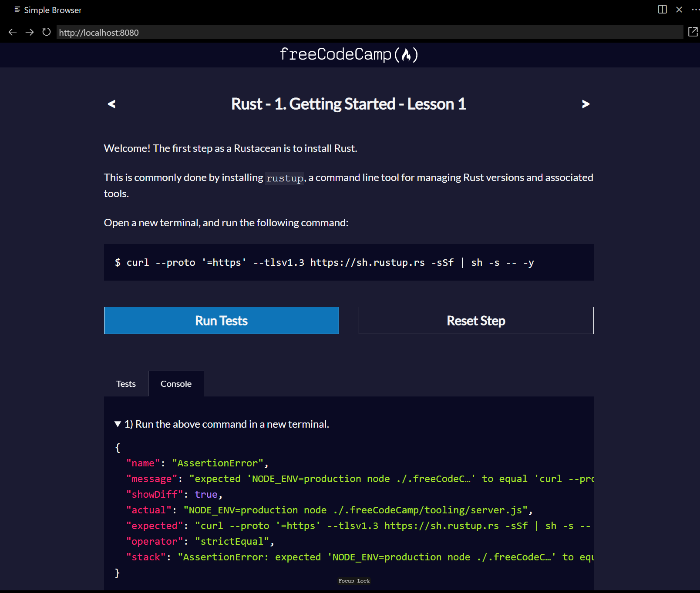Open more actions ellipsis menu
This screenshot has width=700, height=593.
[696, 10]
